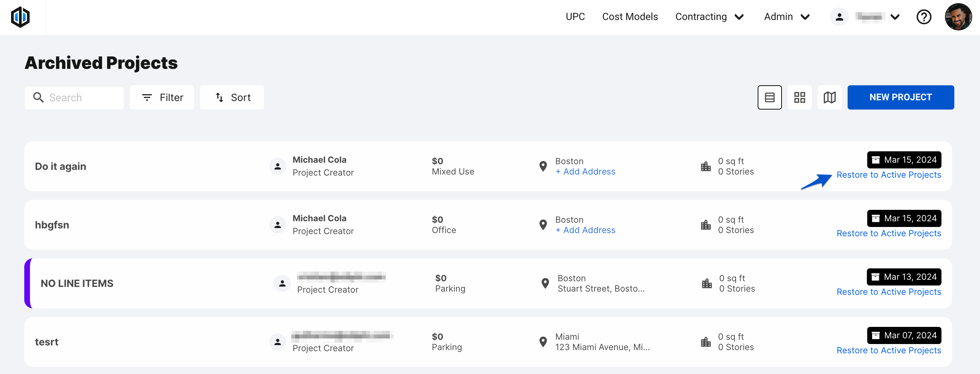Switch to map view layout

pyautogui.click(x=829, y=97)
